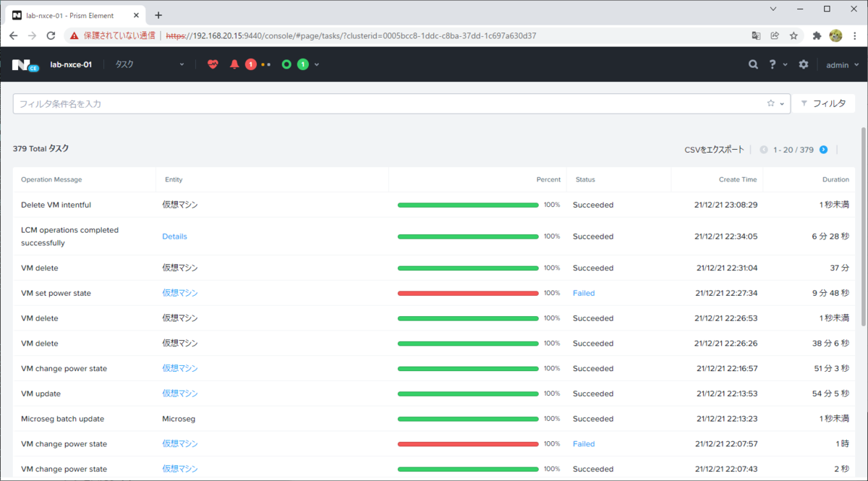Screen dimensions: 868x481
Task: Go to next page of tasks
Action: 823,150
